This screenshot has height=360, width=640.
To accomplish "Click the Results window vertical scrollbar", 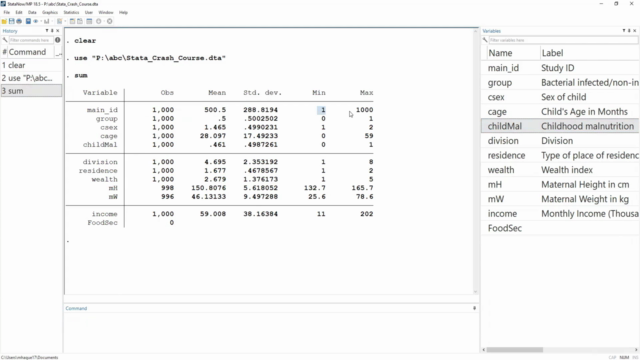I will pos(476,161).
